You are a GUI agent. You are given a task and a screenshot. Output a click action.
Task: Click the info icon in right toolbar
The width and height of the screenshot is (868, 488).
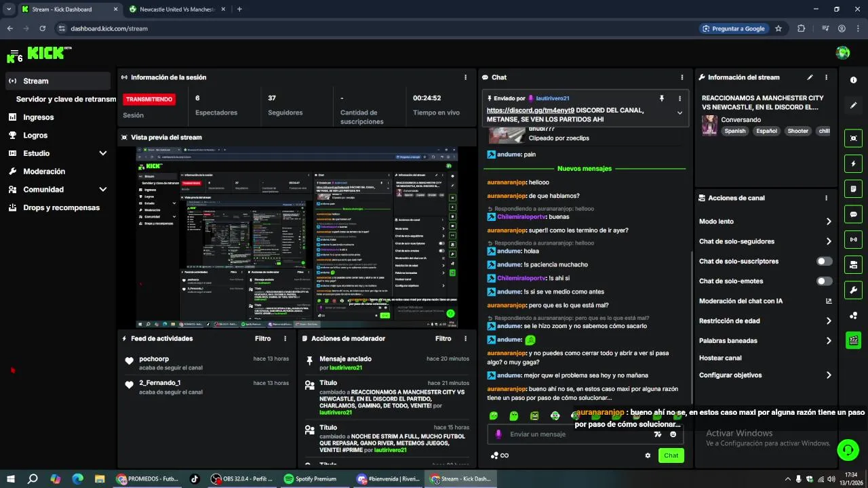click(x=853, y=80)
